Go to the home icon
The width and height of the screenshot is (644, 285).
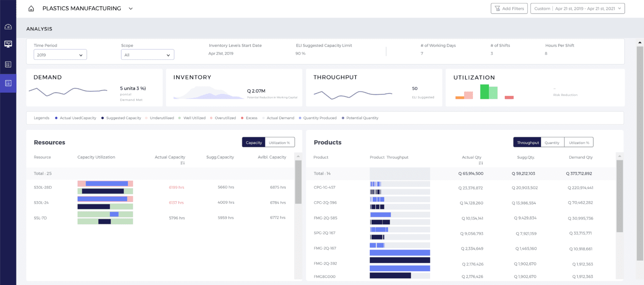[x=31, y=8]
